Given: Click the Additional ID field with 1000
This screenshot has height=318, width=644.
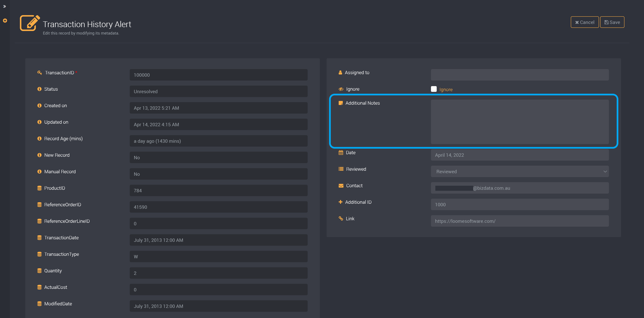Looking at the screenshot, I should coord(520,204).
